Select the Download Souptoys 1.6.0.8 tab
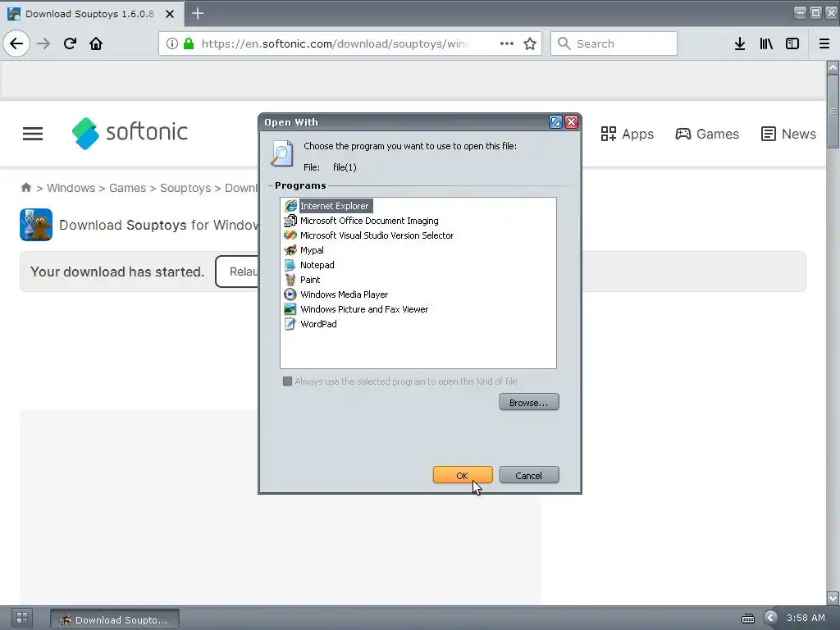840x630 pixels. coord(92,14)
